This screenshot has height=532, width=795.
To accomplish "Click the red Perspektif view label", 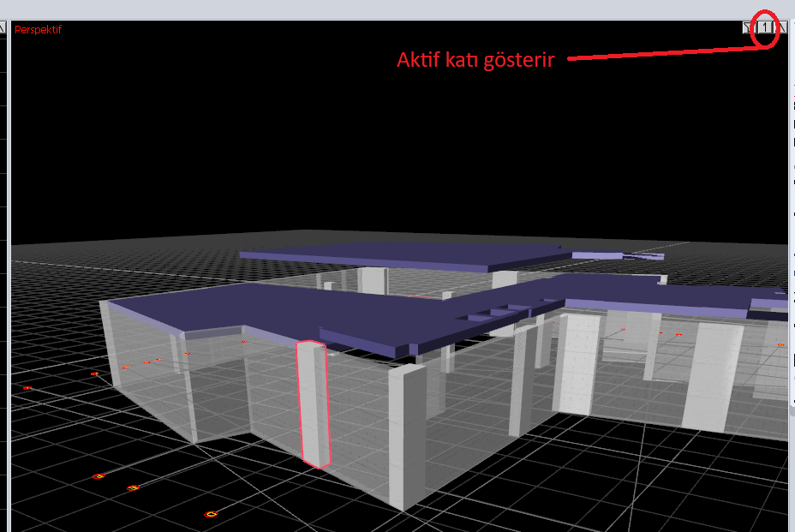I will [x=38, y=29].
